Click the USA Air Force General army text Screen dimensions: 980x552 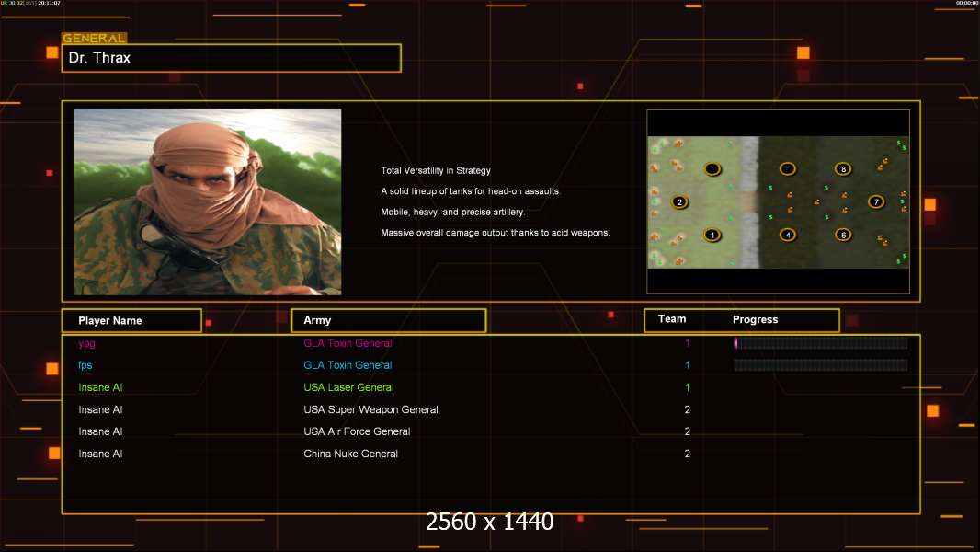[357, 431]
